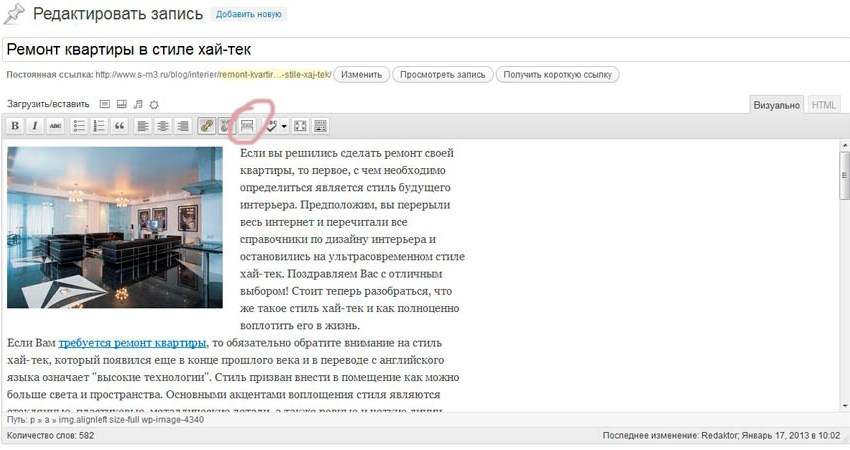Apply blockquote formatting
Image resolution: width=850 pixels, height=450 pixels.
pyautogui.click(x=120, y=126)
